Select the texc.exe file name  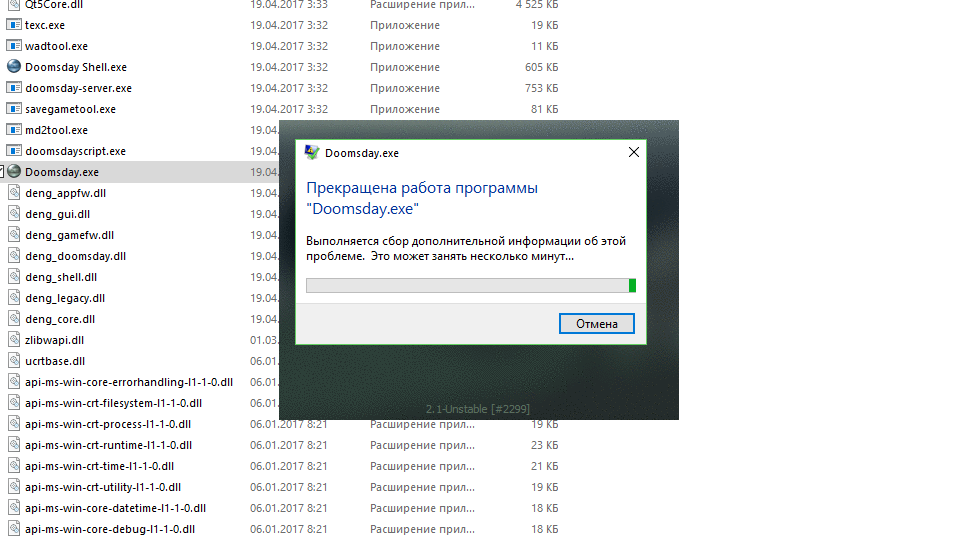[45, 25]
